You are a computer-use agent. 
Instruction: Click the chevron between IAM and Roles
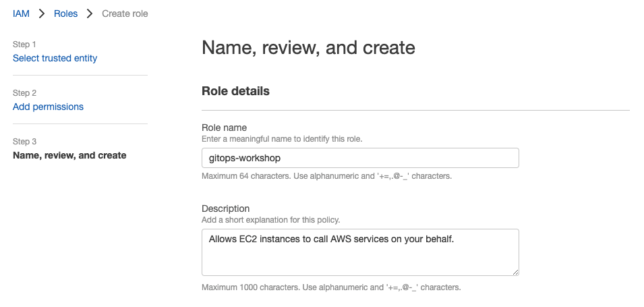[42, 13]
